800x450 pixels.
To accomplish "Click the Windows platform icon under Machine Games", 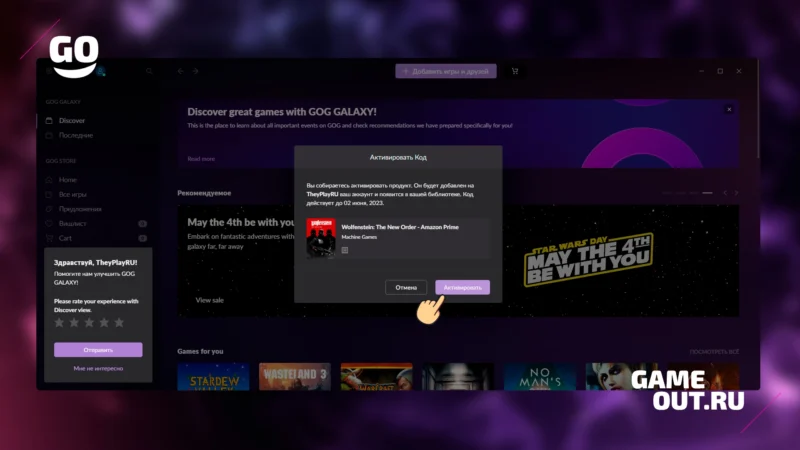I will coord(345,250).
